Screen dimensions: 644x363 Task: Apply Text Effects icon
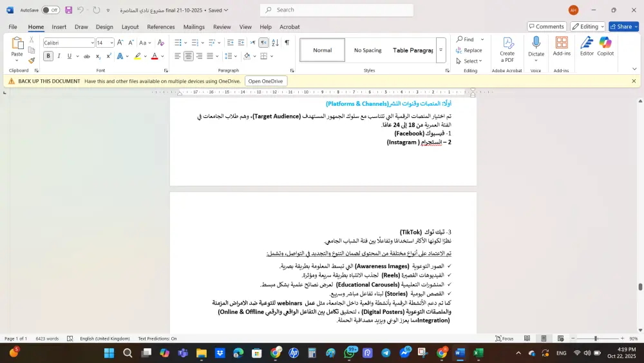120,56
